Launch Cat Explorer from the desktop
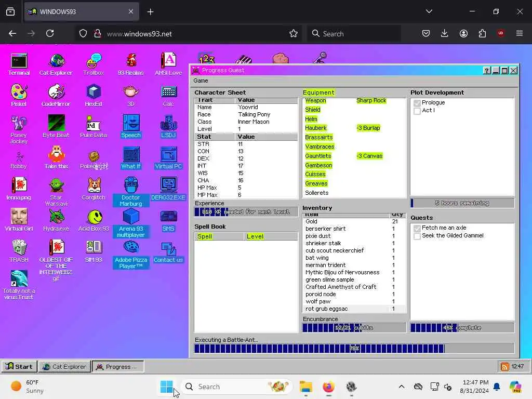Screen dimensions: 532x399 pos(56,64)
